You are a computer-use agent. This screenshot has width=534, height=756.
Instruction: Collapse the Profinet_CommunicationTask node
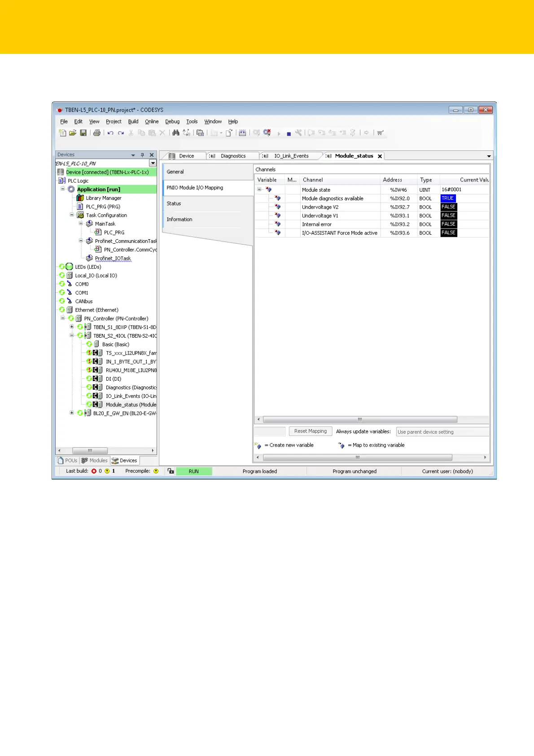[x=81, y=241]
